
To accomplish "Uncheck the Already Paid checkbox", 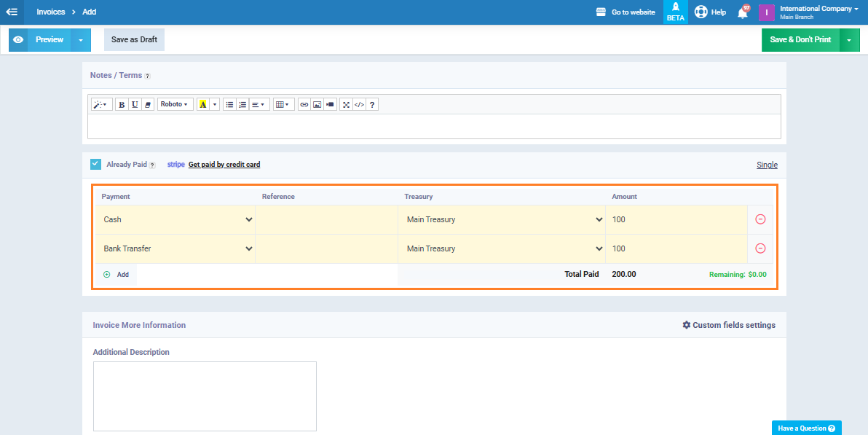I will tap(95, 164).
